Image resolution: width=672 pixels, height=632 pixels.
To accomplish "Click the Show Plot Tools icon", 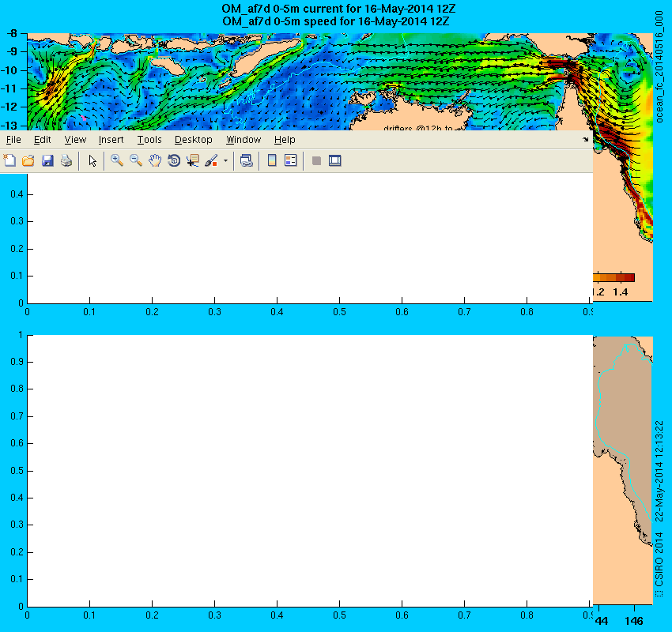I will (x=334, y=160).
